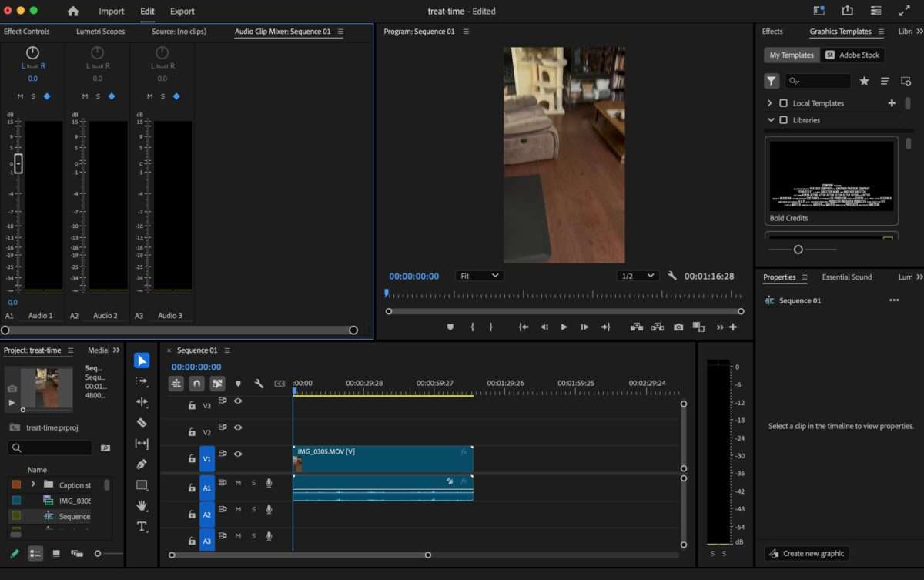The width and height of the screenshot is (924, 580).
Task: Mute audio track A1 in timeline
Action: coord(238,483)
